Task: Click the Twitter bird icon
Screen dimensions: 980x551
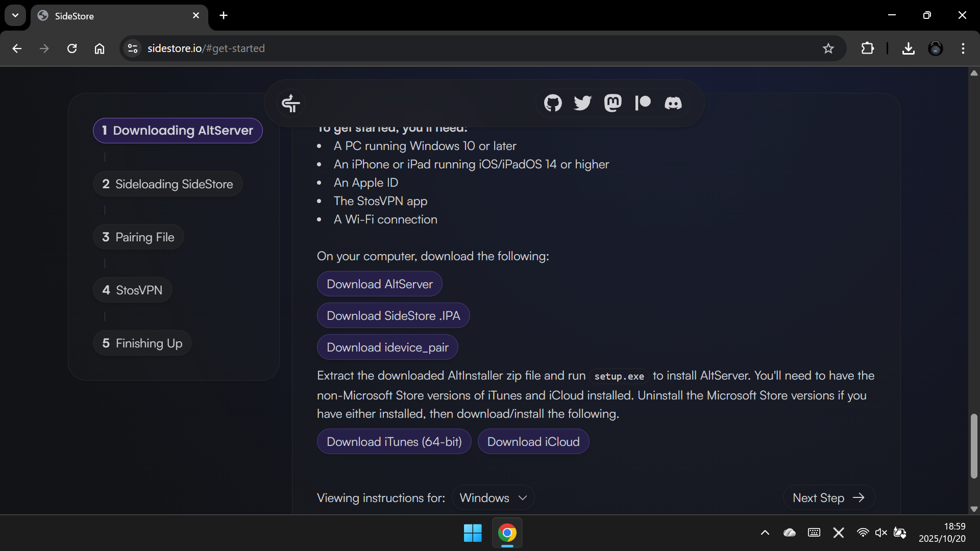Action: (x=582, y=103)
